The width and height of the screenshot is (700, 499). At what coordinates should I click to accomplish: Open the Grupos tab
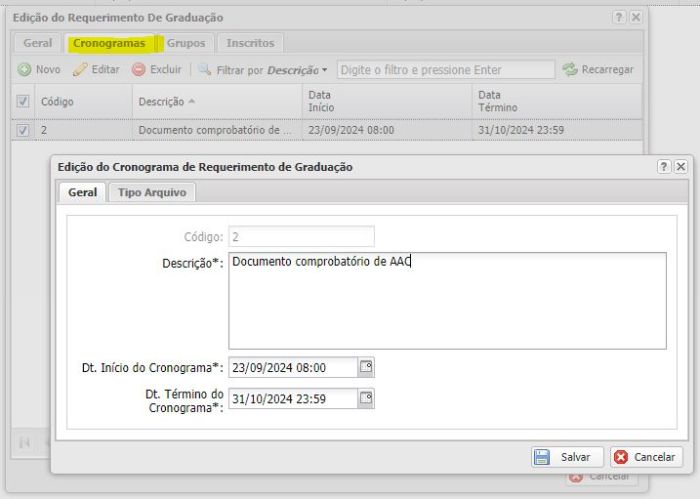[x=186, y=43]
